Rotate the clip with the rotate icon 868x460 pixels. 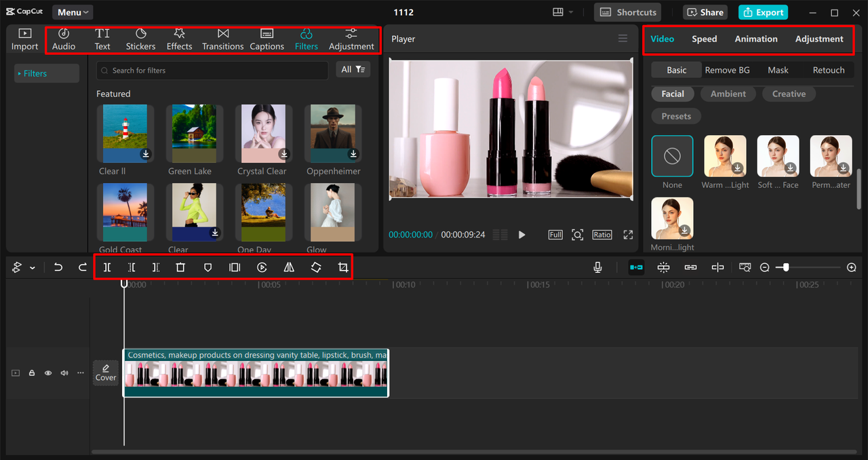pyautogui.click(x=316, y=267)
